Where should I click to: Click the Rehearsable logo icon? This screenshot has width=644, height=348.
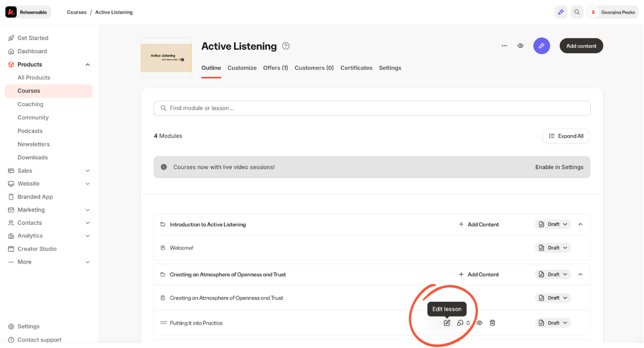click(11, 12)
